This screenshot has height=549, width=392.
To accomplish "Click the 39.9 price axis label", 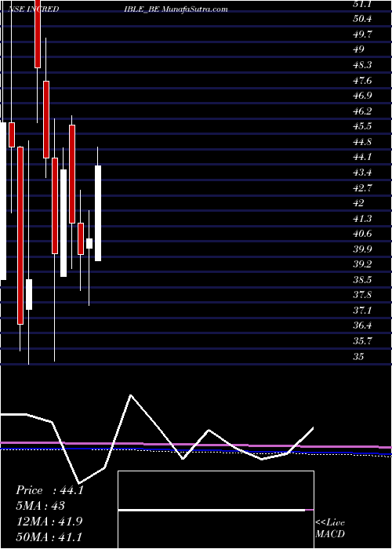I will pos(362,249).
